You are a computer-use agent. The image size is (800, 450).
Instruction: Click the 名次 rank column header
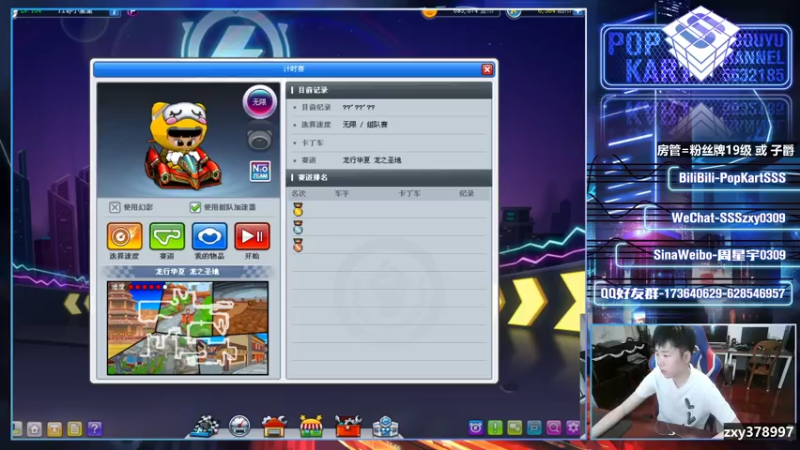click(298, 194)
